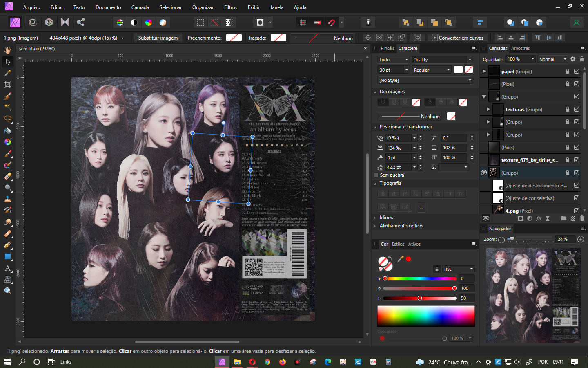Switch to the Amostras tab
Image resolution: width=588 pixels, height=368 pixels.
click(520, 48)
